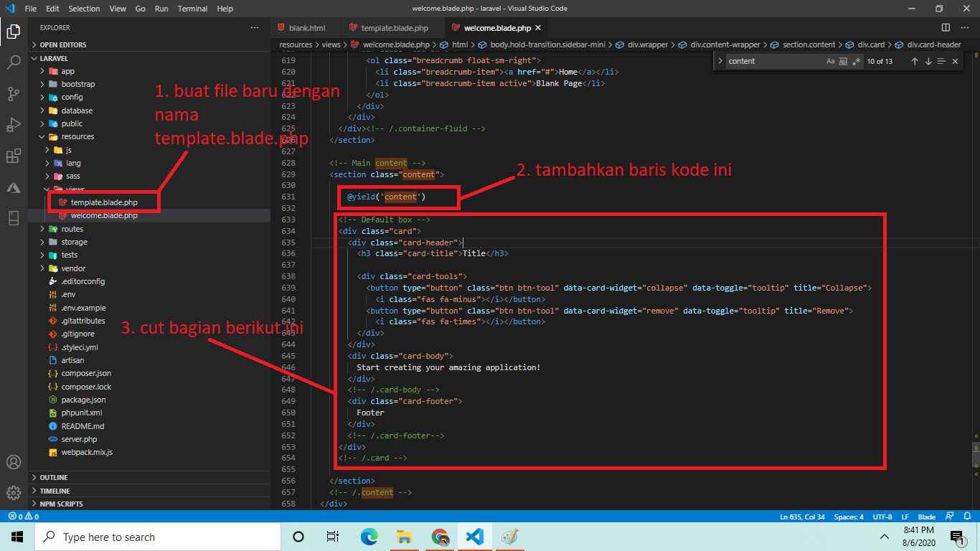The height and width of the screenshot is (551, 980).
Task: Collapse the LARAVEL folder section
Action: point(149,58)
